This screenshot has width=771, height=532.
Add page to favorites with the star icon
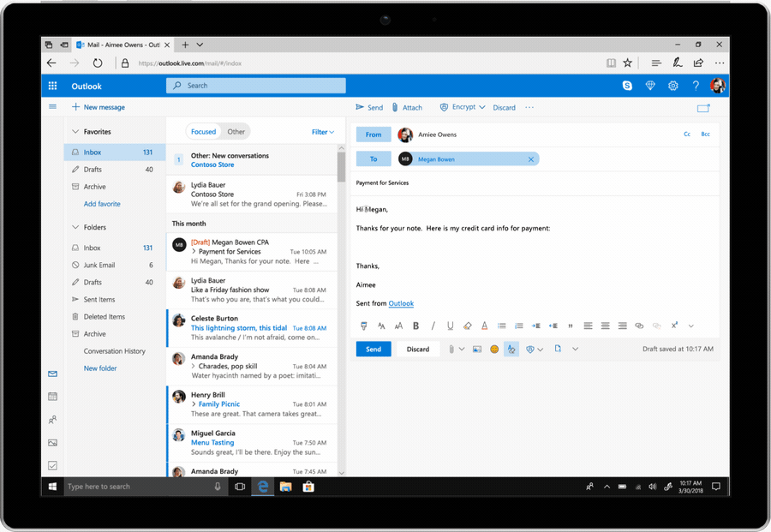(628, 63)
